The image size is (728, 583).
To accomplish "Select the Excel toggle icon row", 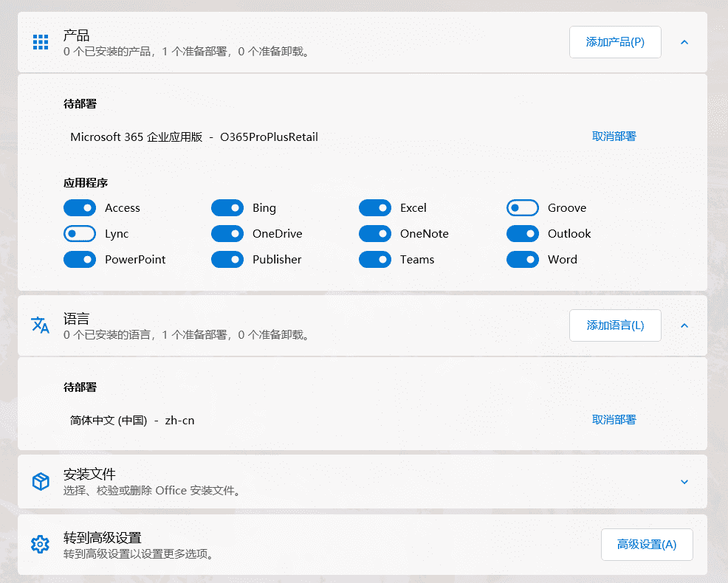I will point(375,207).
